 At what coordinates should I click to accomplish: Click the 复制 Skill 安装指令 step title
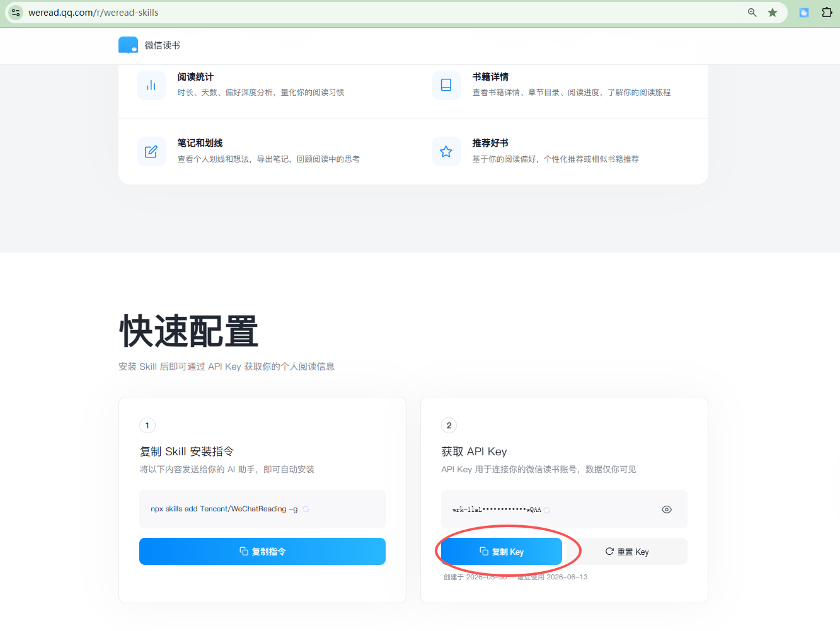pos(187,452)
